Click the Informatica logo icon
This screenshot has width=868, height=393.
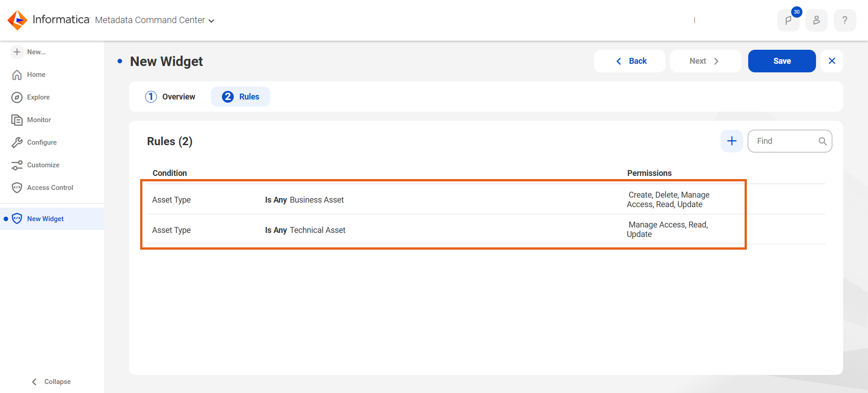pos(18,20)
